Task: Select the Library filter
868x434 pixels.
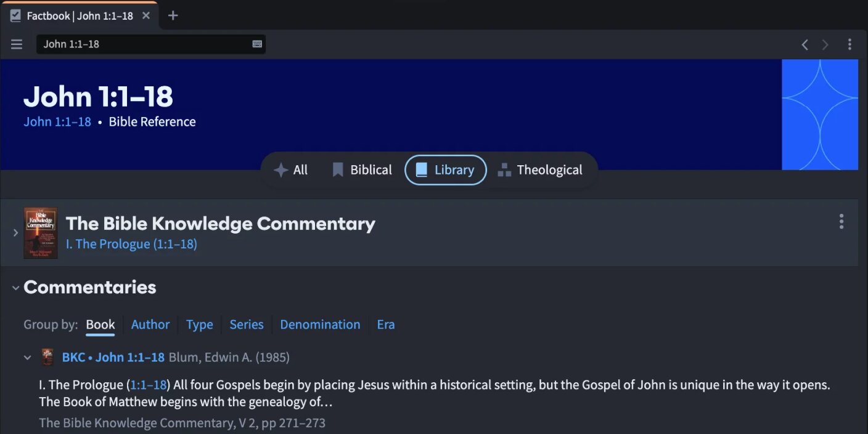Action: 446,170
